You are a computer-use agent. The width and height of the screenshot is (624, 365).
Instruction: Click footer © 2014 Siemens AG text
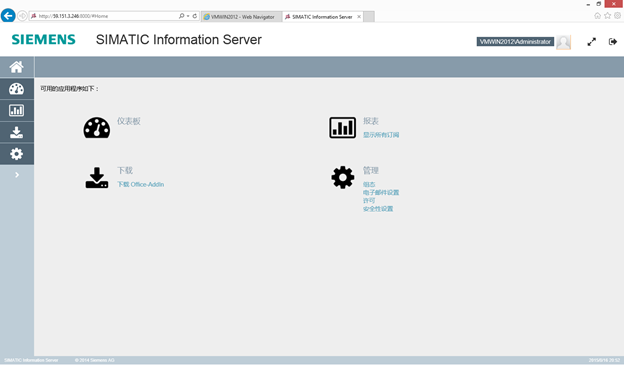pos(95,360)
